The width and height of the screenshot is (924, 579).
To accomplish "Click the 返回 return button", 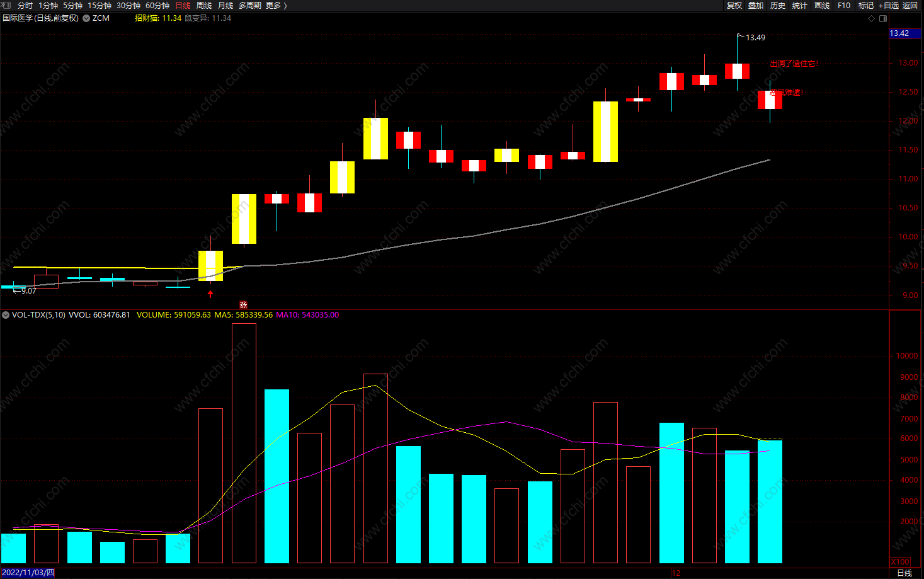I will point(910,6).
